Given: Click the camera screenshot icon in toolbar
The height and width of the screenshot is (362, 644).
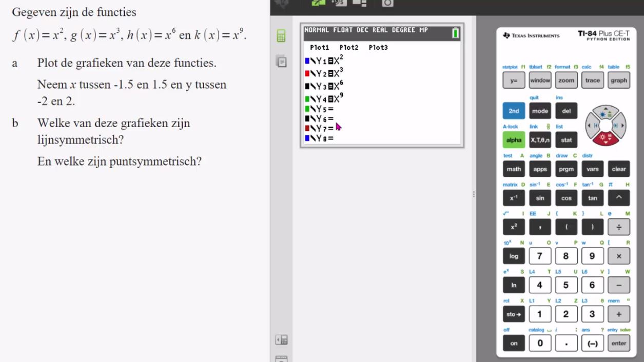Looking at the screenshot, I should [x=387, y=3].
